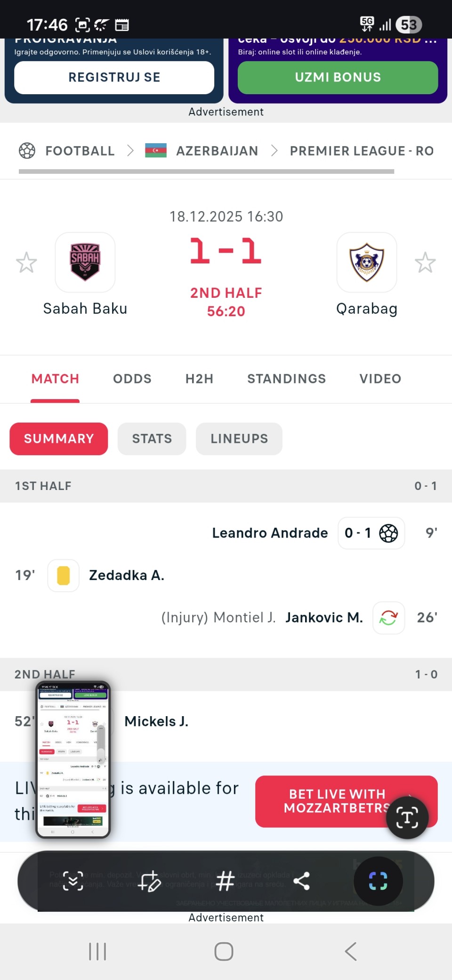View the LINEUPS section
Image resolution: width=452 pixels, height=980 pixels.
pos(239,439)
